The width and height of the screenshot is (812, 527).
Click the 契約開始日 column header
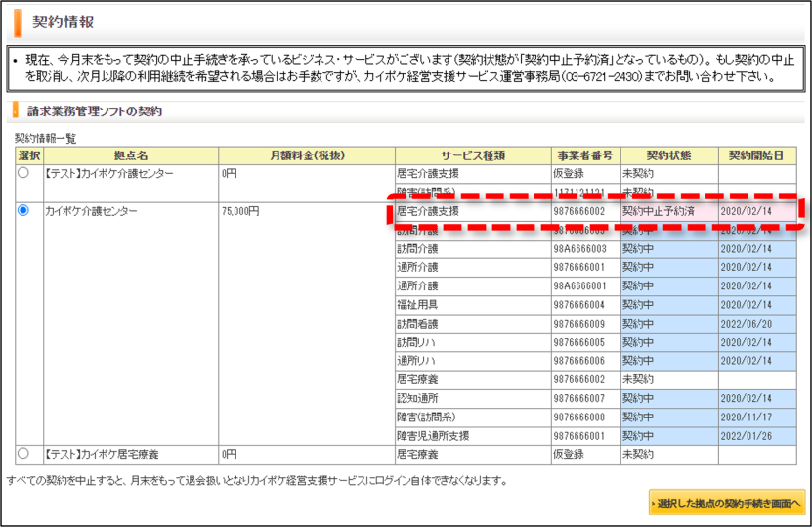pos(756,155)
